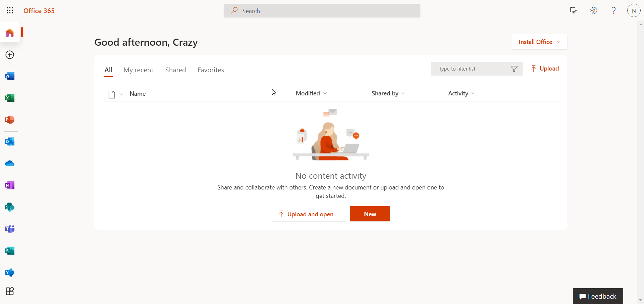
Task: Switch to the My recent tab
Action: [x=138, y=70]
